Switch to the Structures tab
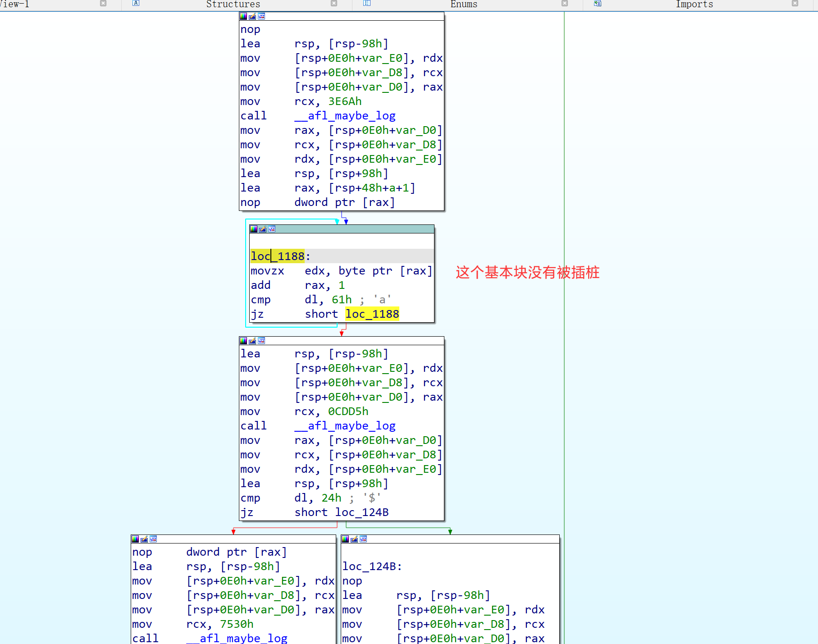 (x=233, y=4)
